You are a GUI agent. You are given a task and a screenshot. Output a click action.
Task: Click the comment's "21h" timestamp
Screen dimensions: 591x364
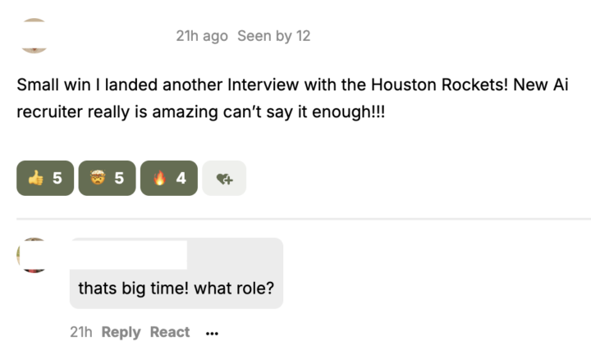coord(81,332)
